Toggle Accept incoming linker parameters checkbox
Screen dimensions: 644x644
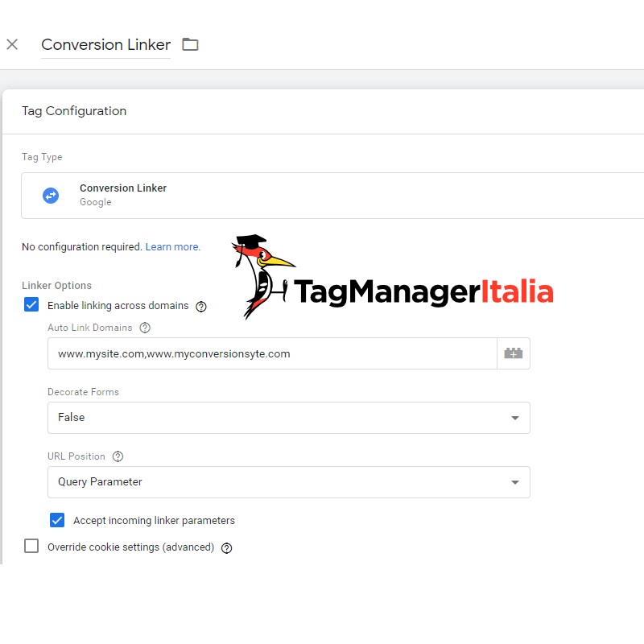57,520
